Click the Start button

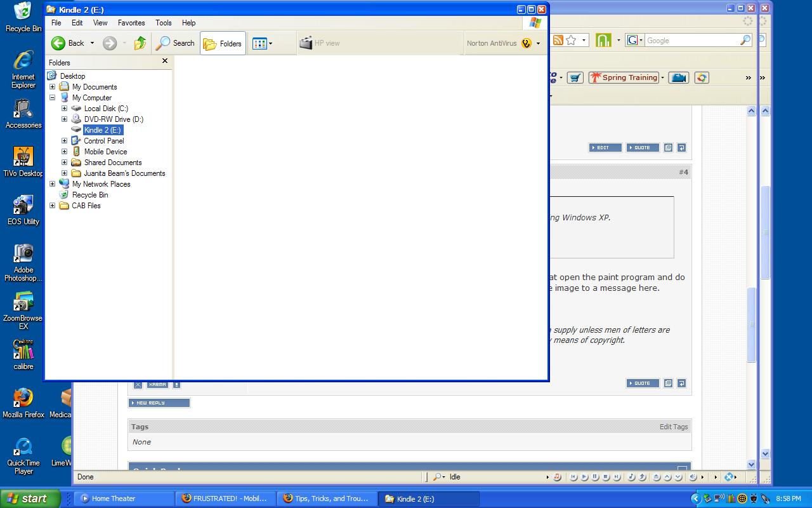click(x=30, y=498)
